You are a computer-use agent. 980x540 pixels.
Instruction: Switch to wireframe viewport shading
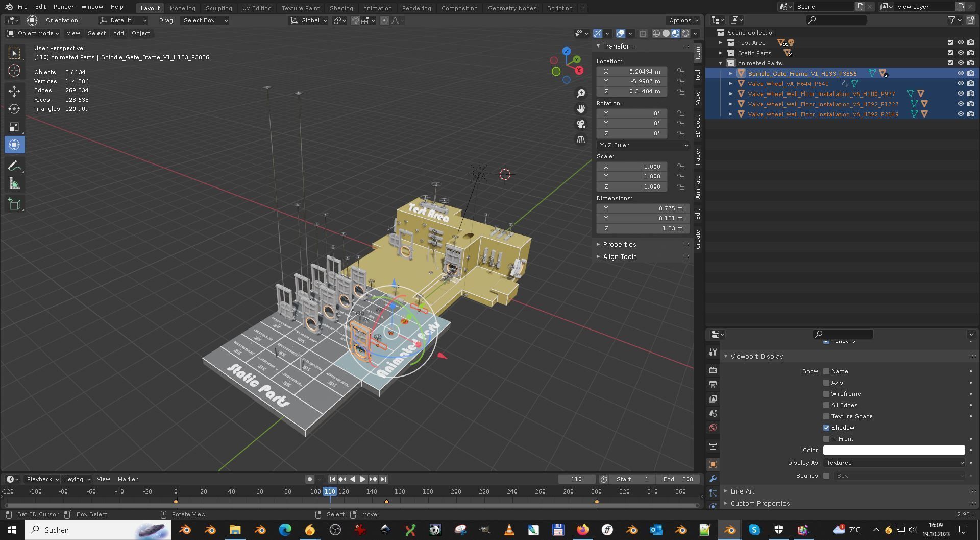point(656,33)
